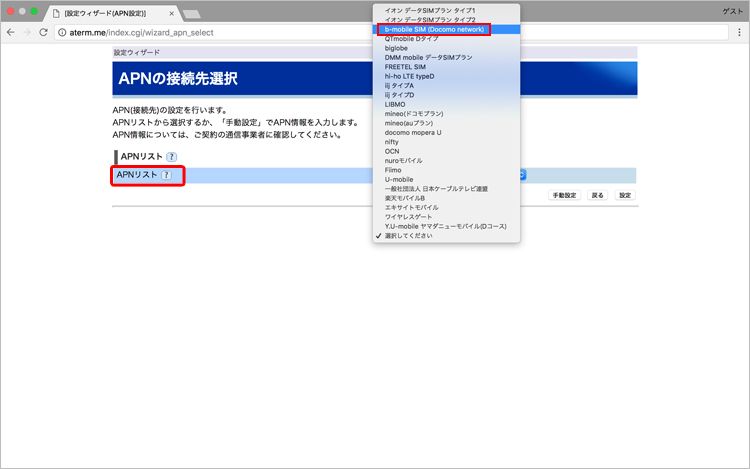Click the 設定 button
This screenshot has height=469, width=750.
[x=625, y=195]
